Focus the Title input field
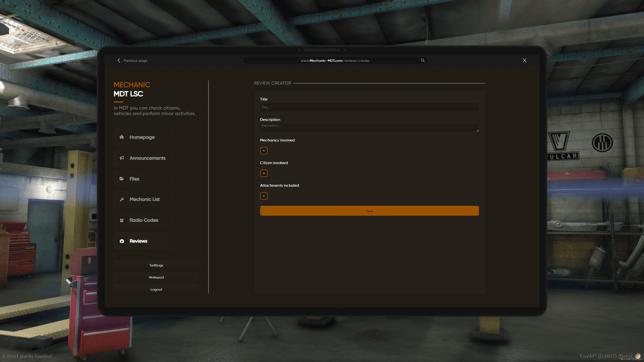This screenshot has height=362, width=644. point(369,107)
